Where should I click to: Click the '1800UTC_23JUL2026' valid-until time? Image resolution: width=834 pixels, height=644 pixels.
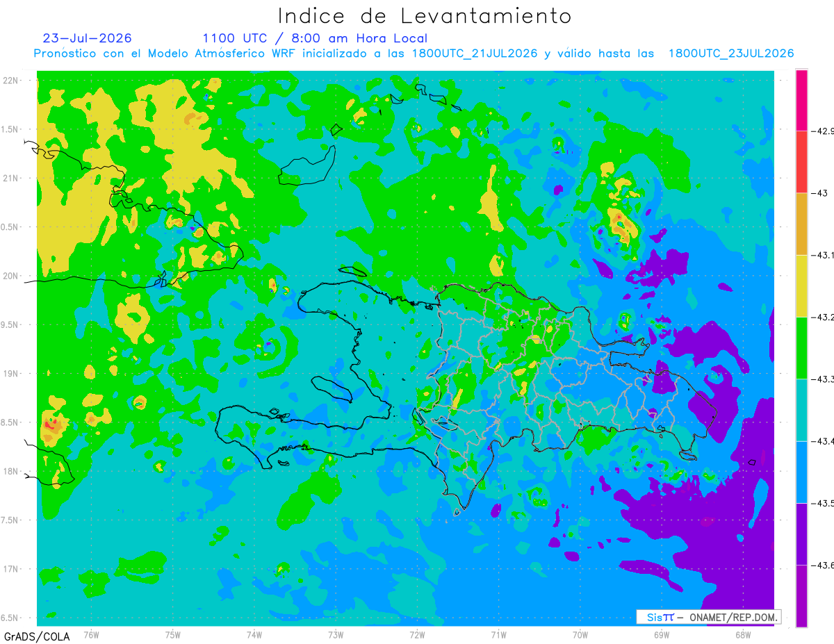tap(730, 53)
